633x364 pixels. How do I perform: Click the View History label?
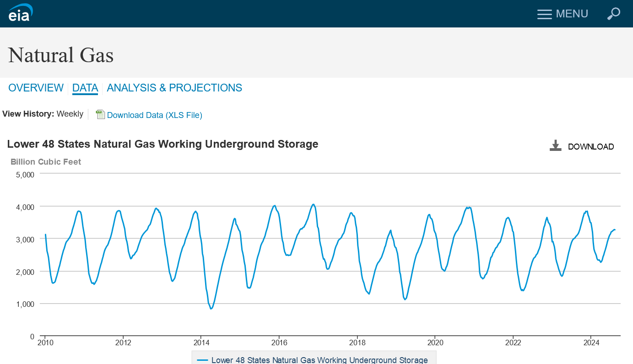pyautogui.click(x=28, y=114)
